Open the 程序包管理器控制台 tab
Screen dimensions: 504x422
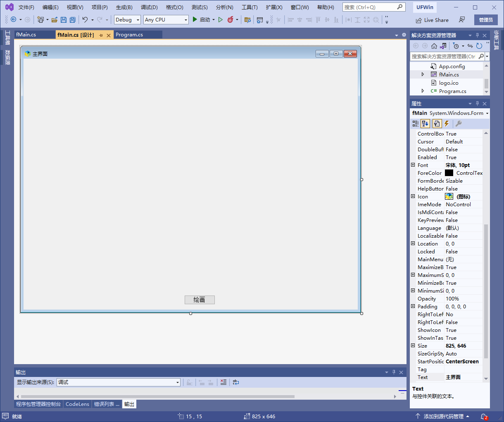coord(38,404)
